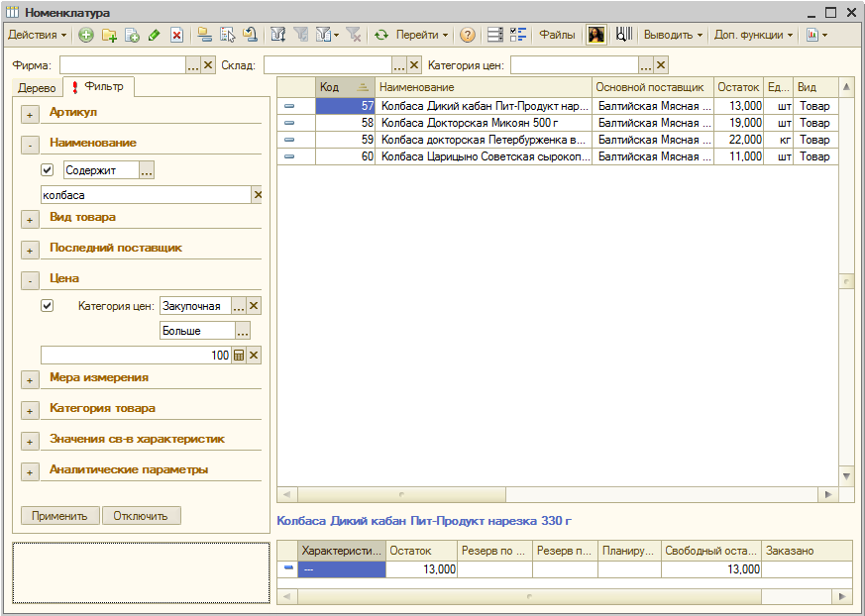
Task: Click the Применить button
Action: coord(60,516)
